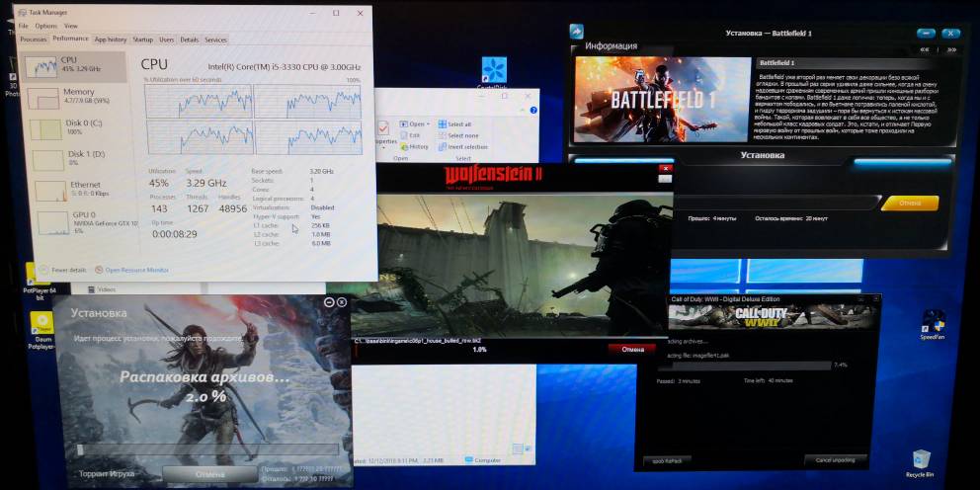980x490 pixels.
Task: Click the 0:00:08:29 up time value
Action: 175,234
